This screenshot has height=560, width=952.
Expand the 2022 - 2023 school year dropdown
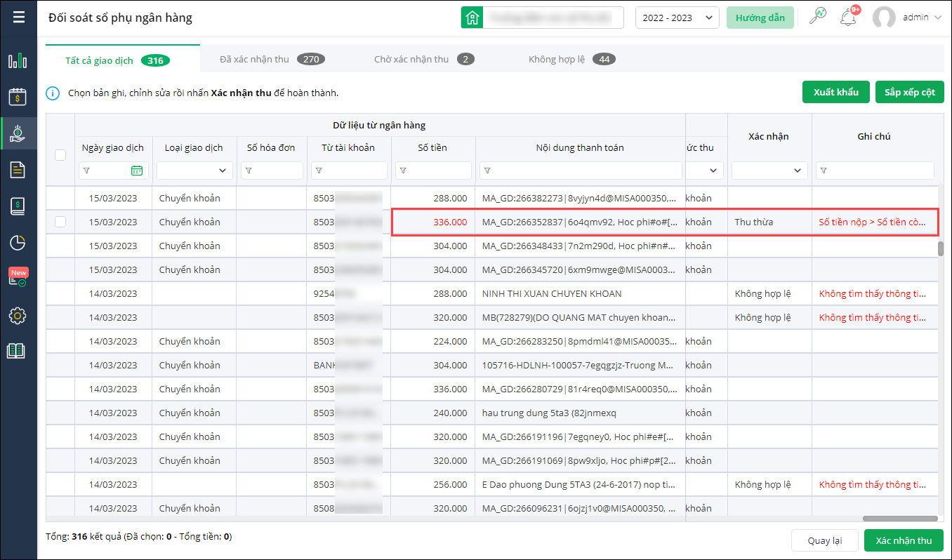(x=677, y=18)
